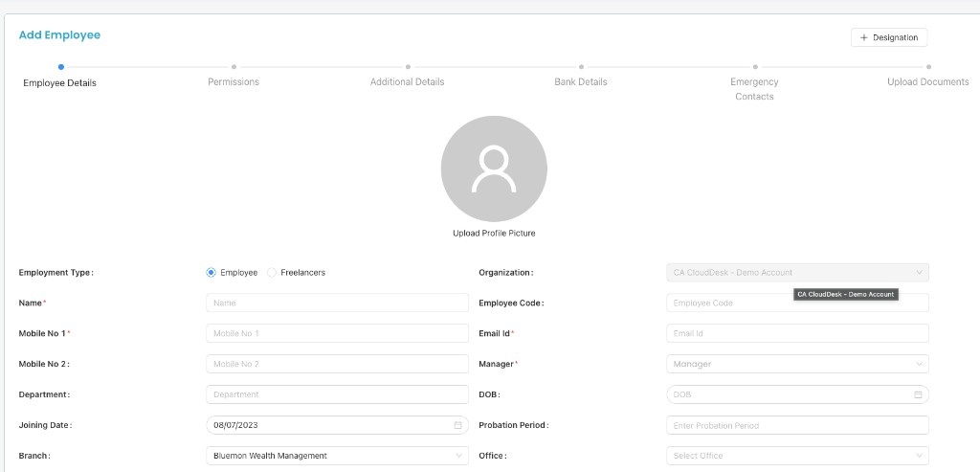This screenshot has width=980, height=472.
Task: Select the Freelancers radio button
Action: point(271,273)
